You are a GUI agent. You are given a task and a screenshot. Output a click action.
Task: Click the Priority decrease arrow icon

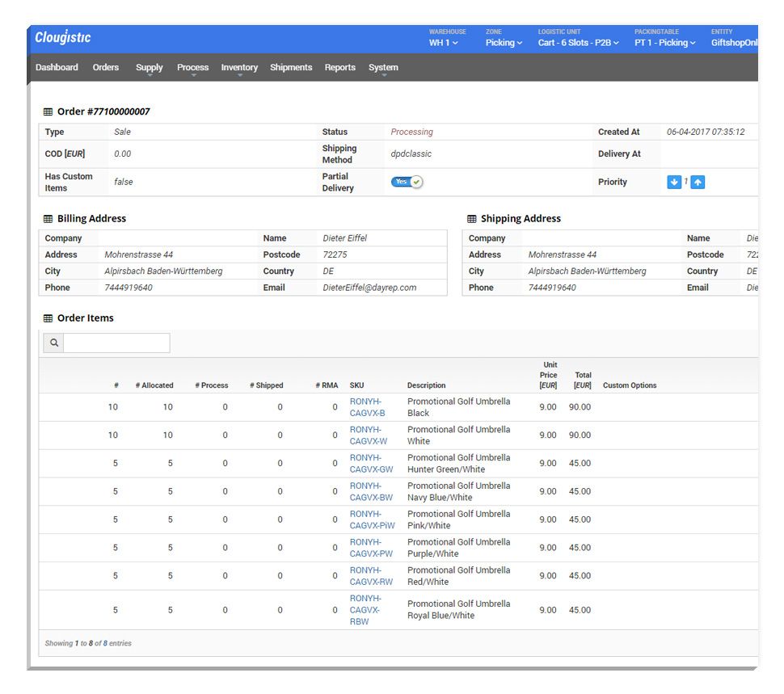point(674,182)
